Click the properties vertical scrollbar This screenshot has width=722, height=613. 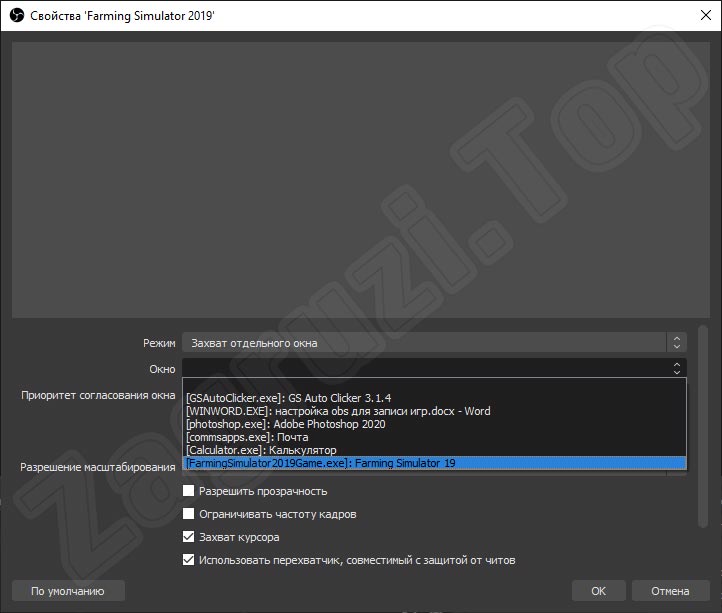click(703, 426)
